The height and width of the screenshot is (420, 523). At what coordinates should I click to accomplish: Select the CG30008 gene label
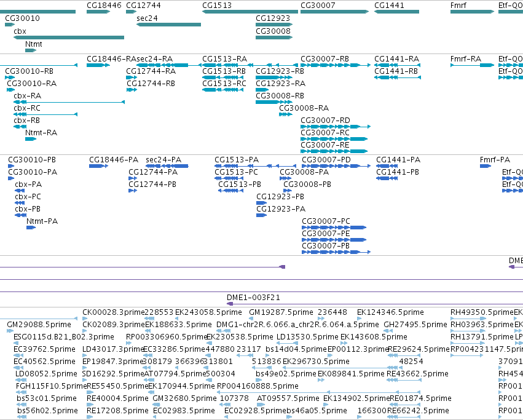click(x=273, y=31)
